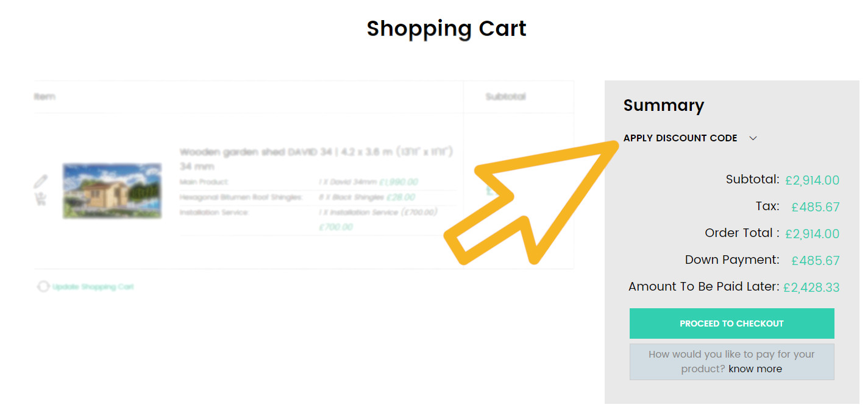Follow the 'know more' payment link

click(x=755, y=369)
